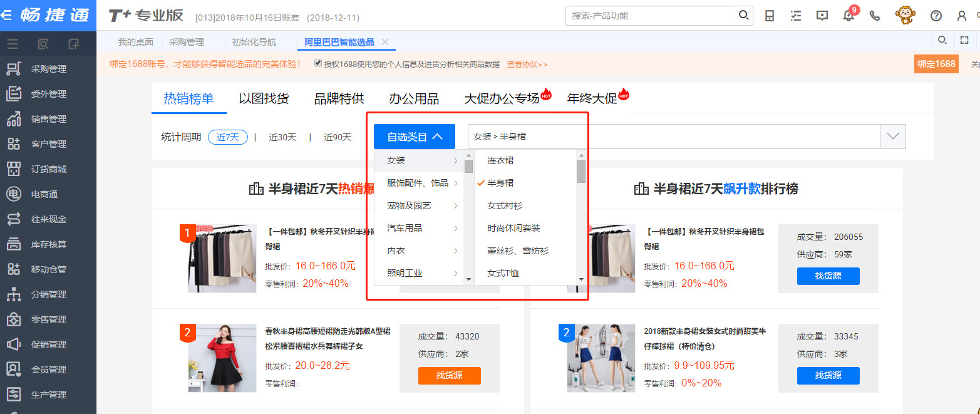This screenshot has width=980, height=414.
Task: Open 促销管理 module in the sidebar
Action: (x=48, y=344)
